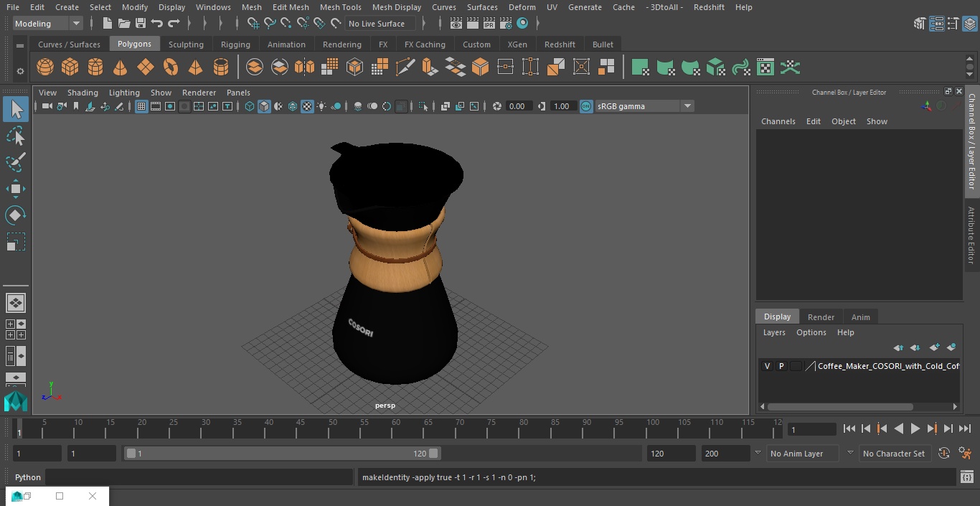Open the viewport Shading menu

(83, 93)
